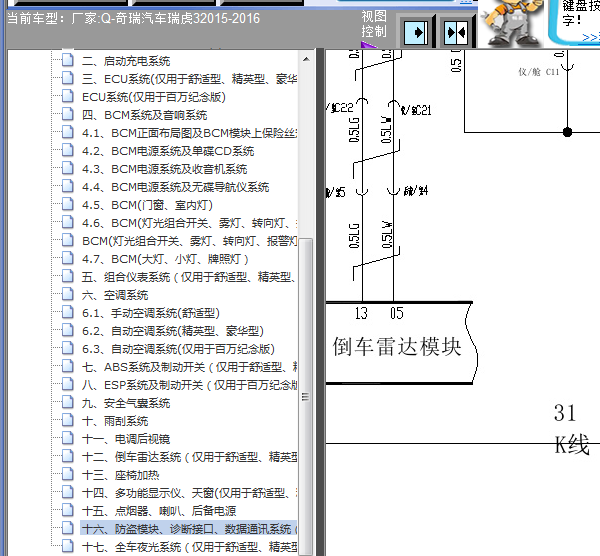Click the document icon beside 六、空调系统
600x556 pixels.
click(68, 294)
